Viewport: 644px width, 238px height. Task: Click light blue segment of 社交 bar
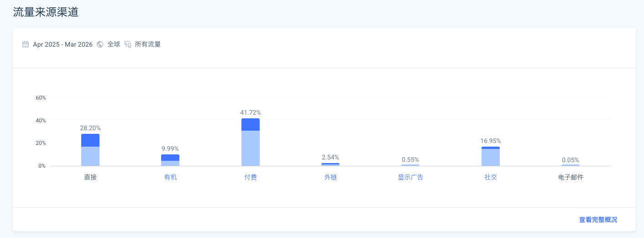point(491,158)
